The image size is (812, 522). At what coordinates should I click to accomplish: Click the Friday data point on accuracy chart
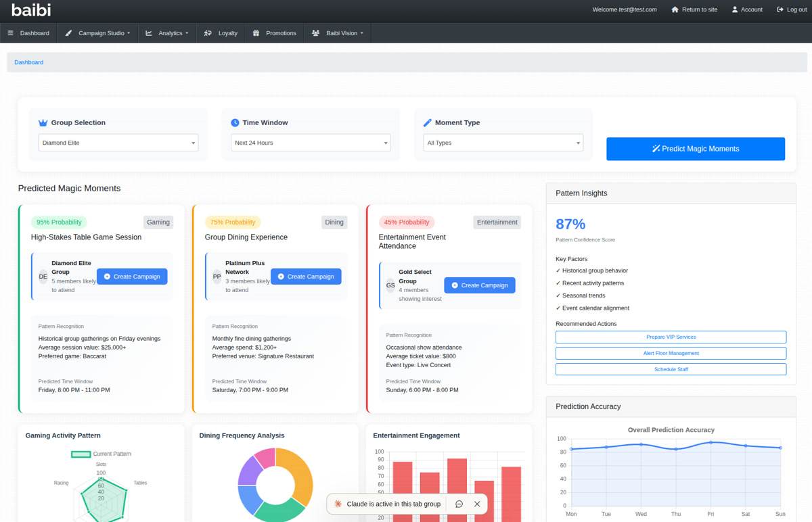(710, 442)
